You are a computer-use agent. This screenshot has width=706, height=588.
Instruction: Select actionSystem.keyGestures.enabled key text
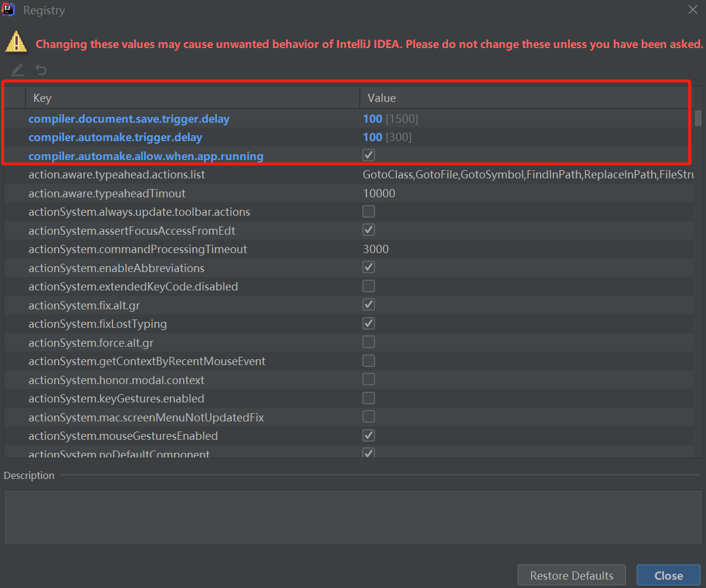[x=116, y=399]
